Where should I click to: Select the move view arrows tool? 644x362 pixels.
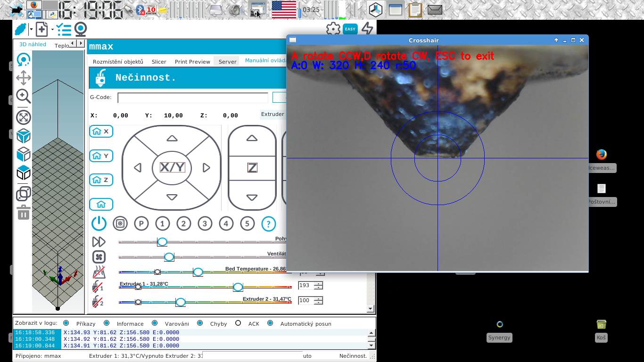coord(24,78)
